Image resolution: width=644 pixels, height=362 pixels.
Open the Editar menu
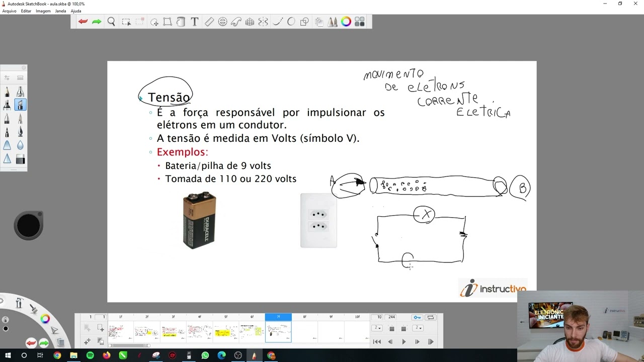pos(26,11)
